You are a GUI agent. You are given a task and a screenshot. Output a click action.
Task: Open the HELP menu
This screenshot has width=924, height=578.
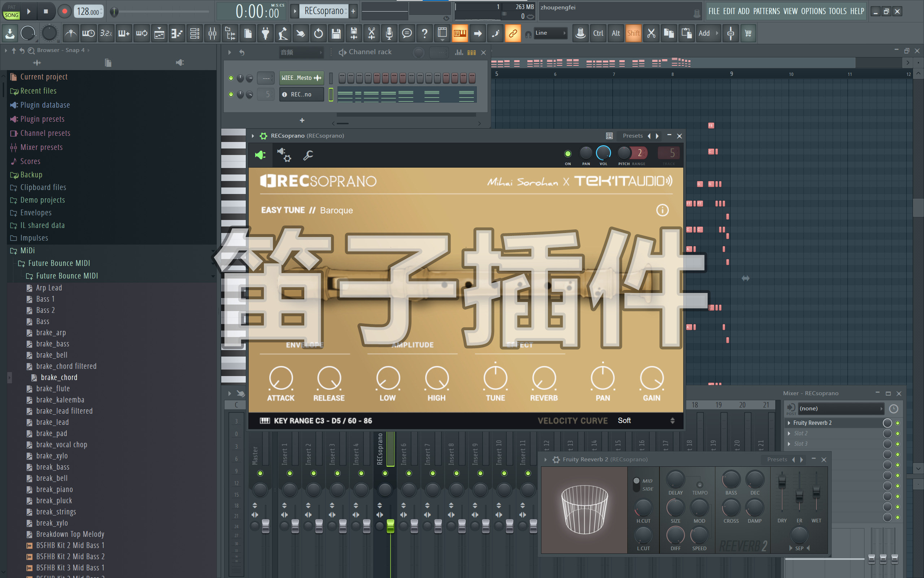pos(857,11)
